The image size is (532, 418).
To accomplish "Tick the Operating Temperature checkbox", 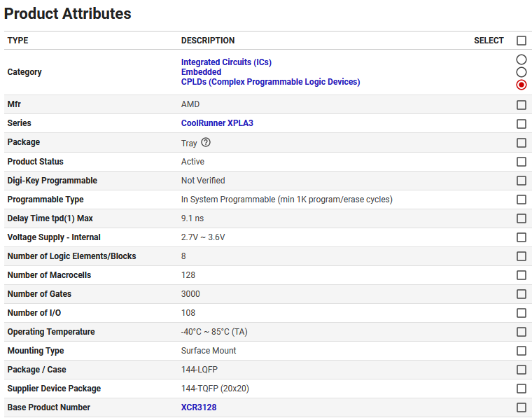I will (x=521, y=332).
